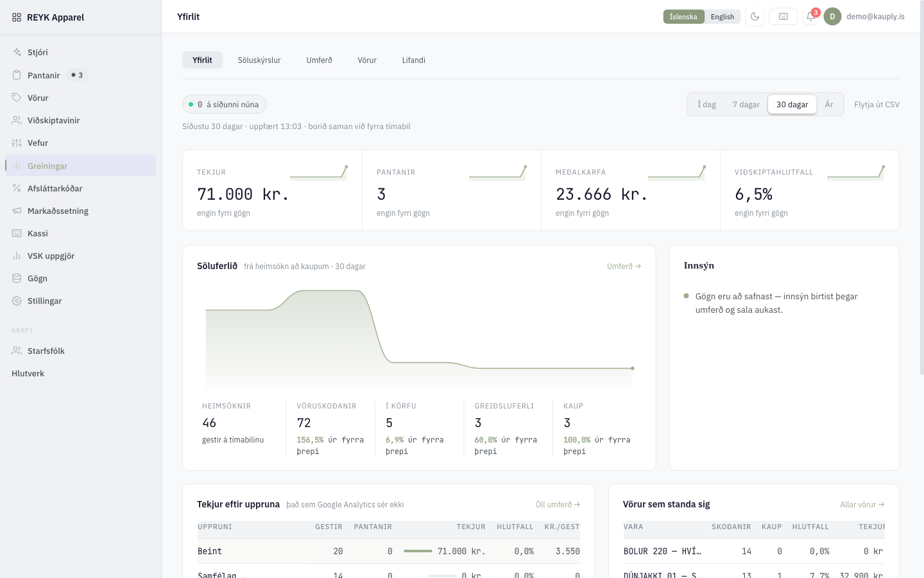924x578 pixels.
Task: Click the TEKJUR value 71.000 kr.
Action: pyautogui.click(x=243, y=194)
